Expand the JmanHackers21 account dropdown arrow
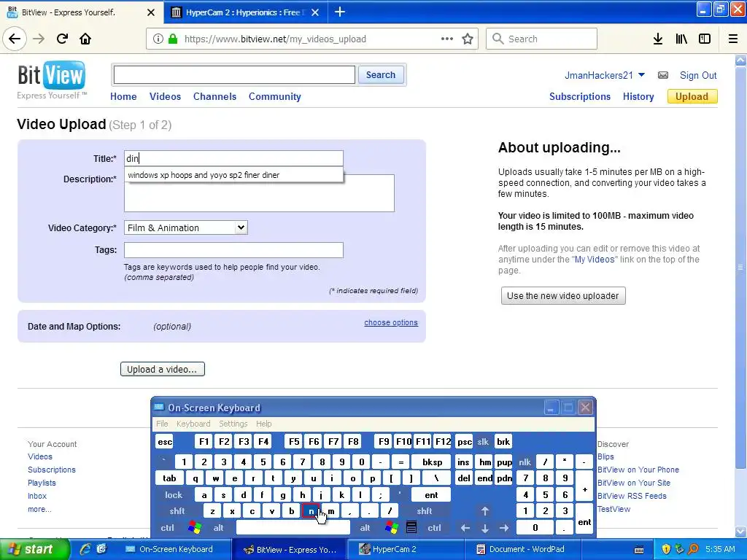 pos(641,75)
